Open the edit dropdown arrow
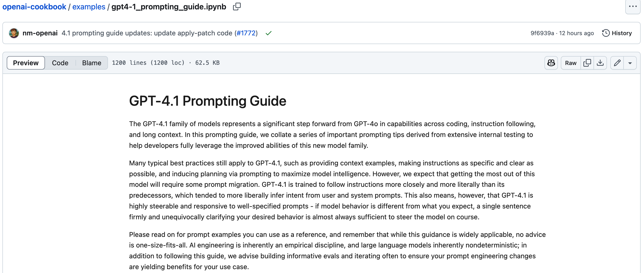The image size is (644, 273). tap(631, 63)
